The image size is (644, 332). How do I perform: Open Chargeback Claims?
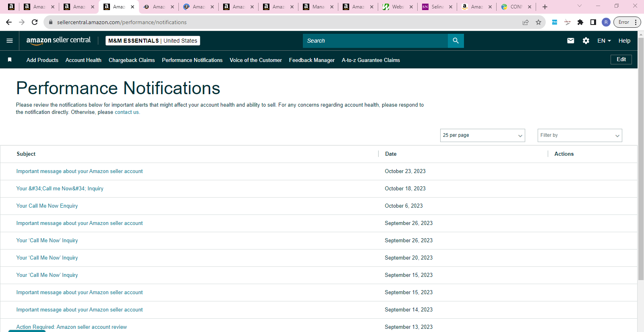click(132, 60)
